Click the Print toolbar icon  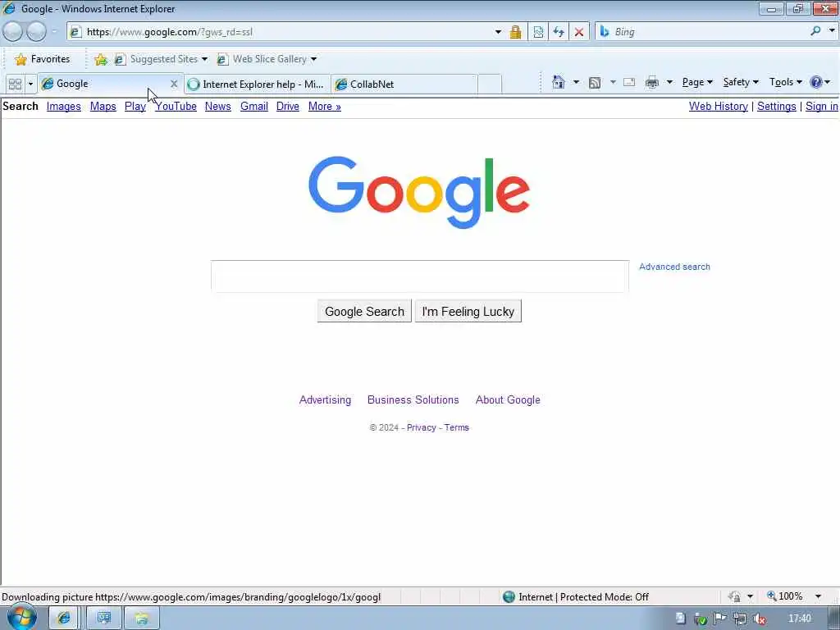click(652, 82)
